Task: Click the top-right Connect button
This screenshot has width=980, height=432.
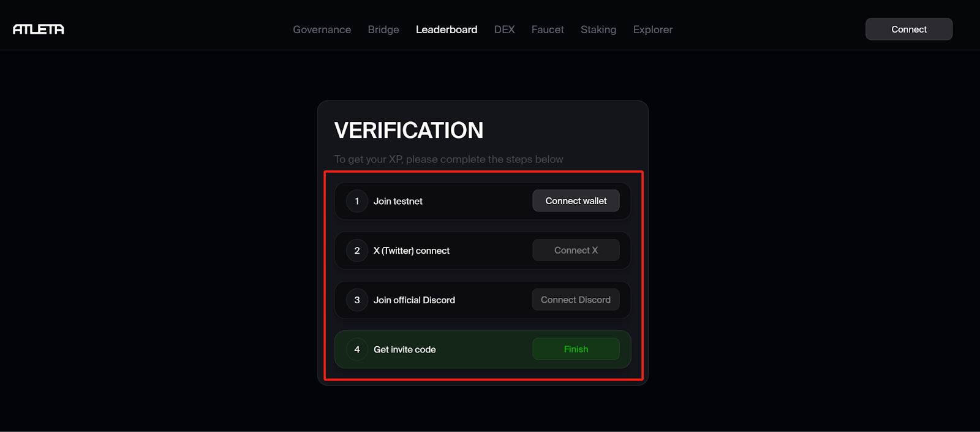Action: [909, 29]
